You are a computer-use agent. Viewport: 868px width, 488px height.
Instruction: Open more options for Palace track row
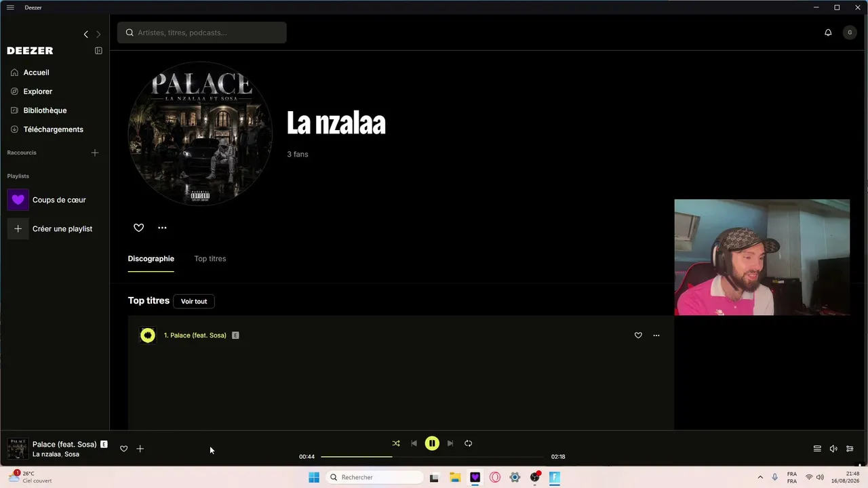pos(656,335)
